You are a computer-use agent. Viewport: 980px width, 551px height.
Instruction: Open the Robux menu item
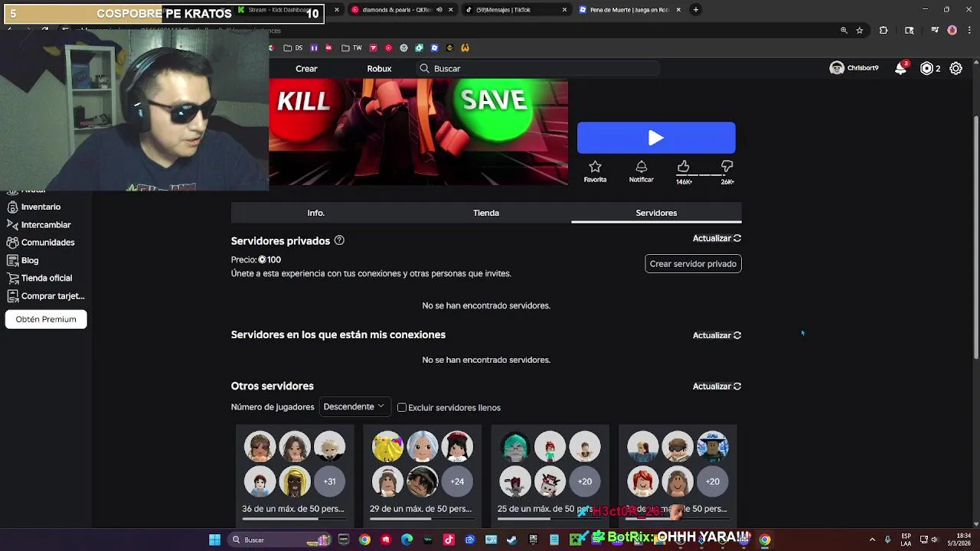point(379,68)
